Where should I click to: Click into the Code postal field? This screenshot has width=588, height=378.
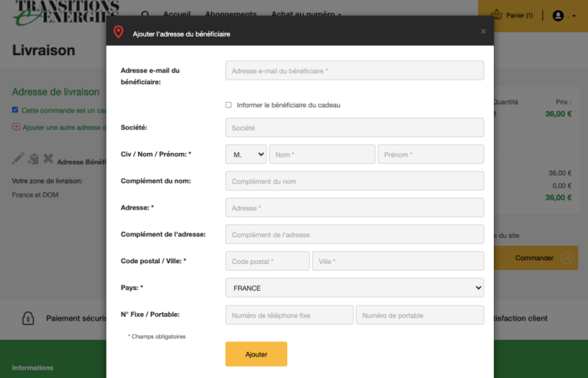pyautogui.click(x=267, y=261)
